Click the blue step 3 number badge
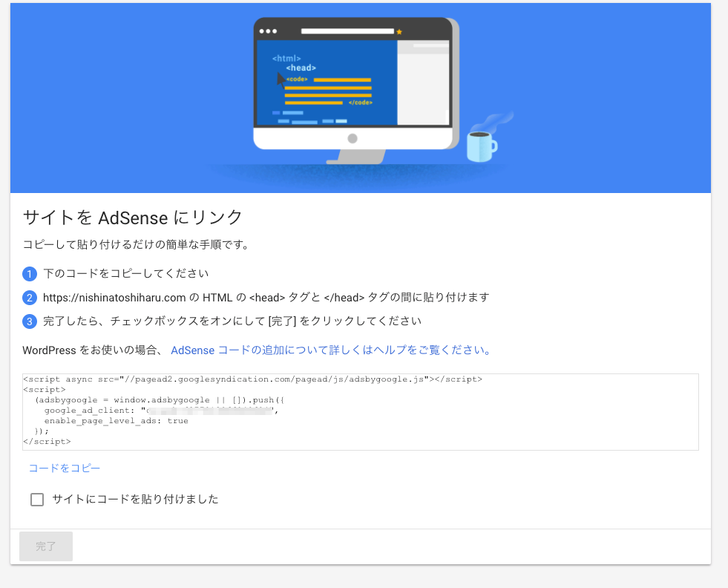 click(30, 321)
